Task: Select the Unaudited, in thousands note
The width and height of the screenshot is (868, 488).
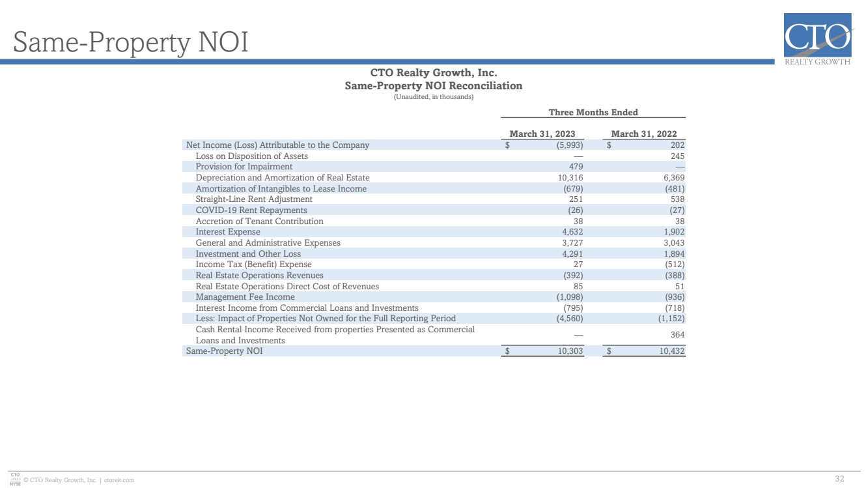Action: [x=434, y=97]
